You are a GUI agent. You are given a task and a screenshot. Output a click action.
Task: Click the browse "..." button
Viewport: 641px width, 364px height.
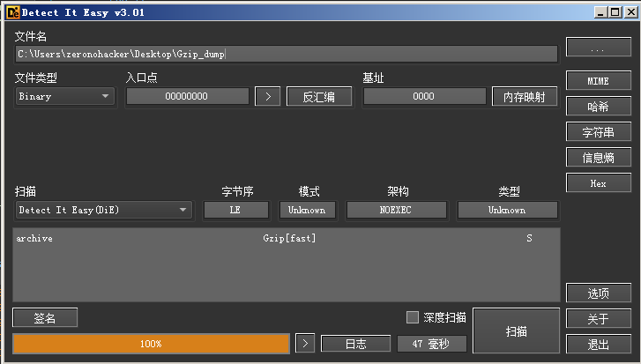tap(599, 47)
